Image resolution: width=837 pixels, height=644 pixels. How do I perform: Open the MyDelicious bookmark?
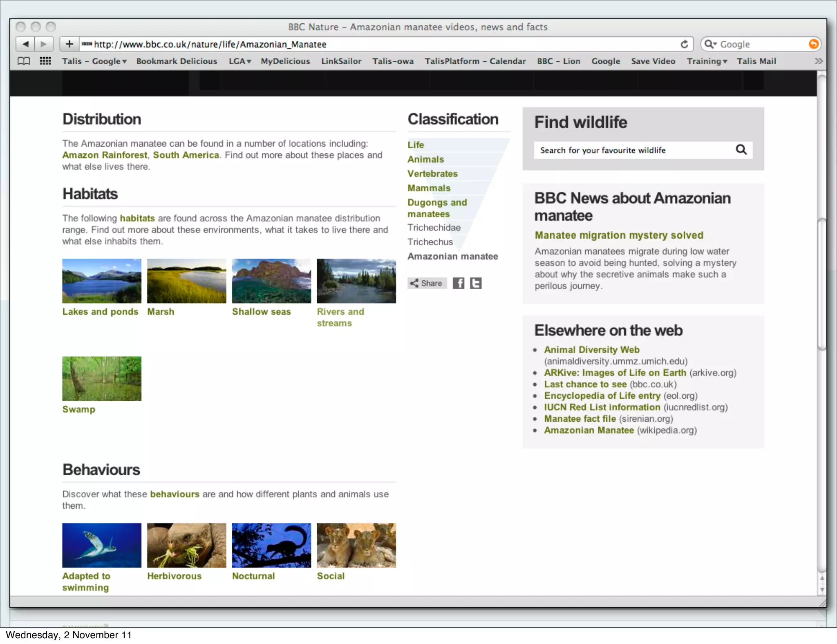pos(285,61)
